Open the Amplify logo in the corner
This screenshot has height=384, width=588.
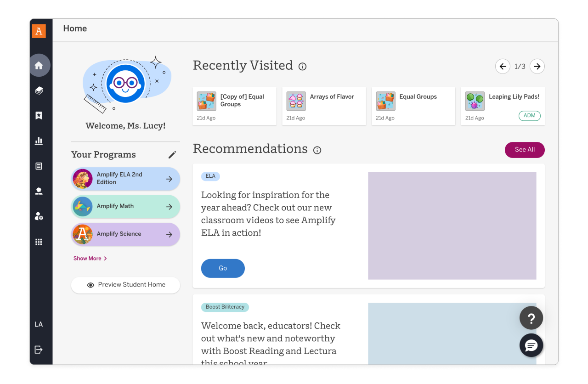(x=39, y=31)
